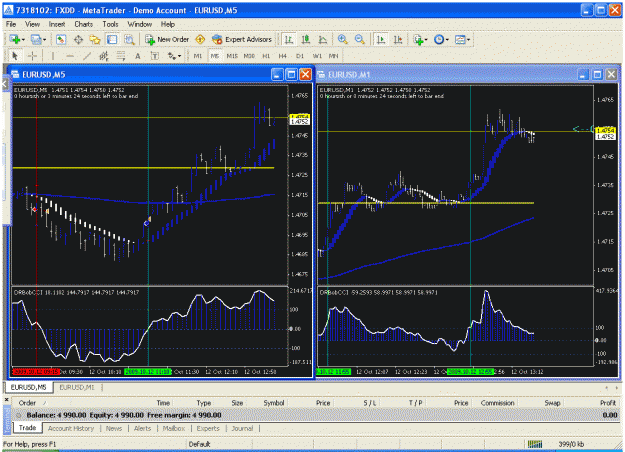Viewport: 625px width, 452px height.
Task: Expand the Profiles dropdown arrow
Action: tap(44, 39)
